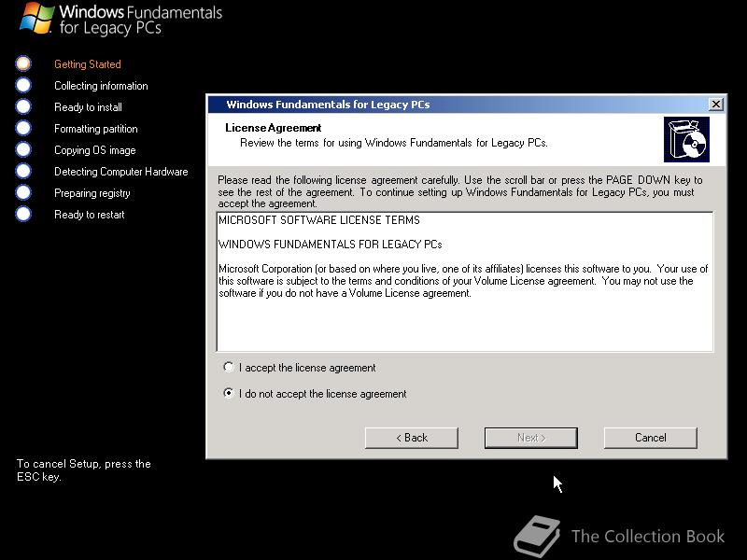The width and height of the screenshot is (747, 560).
Task: Click the Ready to restart step bullet
Action: (23, 214)
